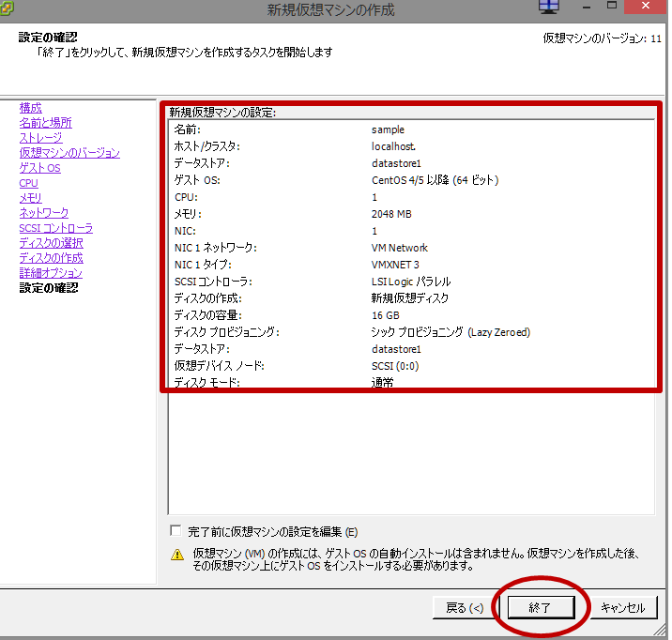The height and width of the screenshot is (640, 672).
Task: Close the 新規仮想マシンの作成 dialog
Action: (646, 6)
